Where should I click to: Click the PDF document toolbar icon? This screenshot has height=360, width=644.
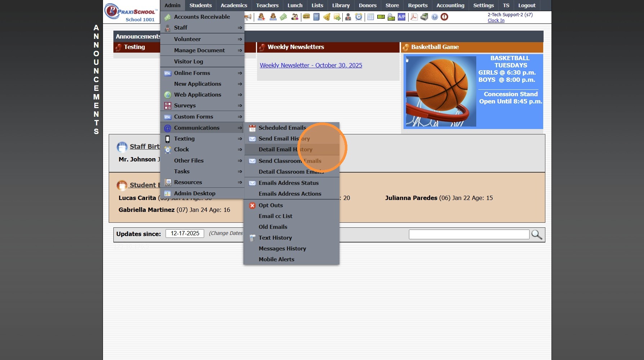[414, 17]
